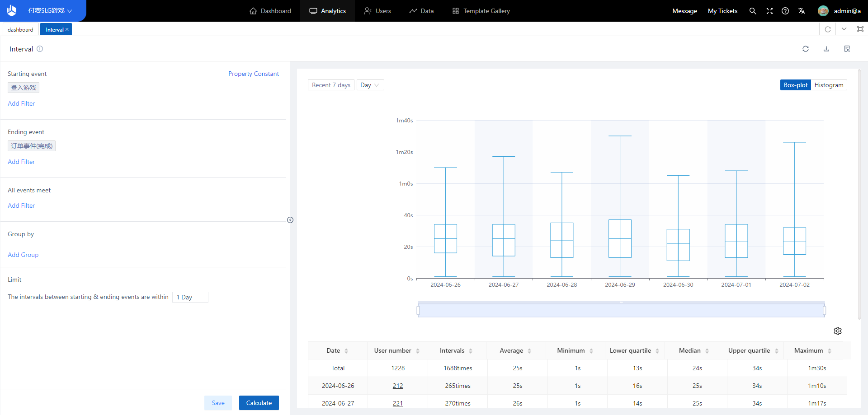Open the Day granularity dropdown

pos(370,85)
